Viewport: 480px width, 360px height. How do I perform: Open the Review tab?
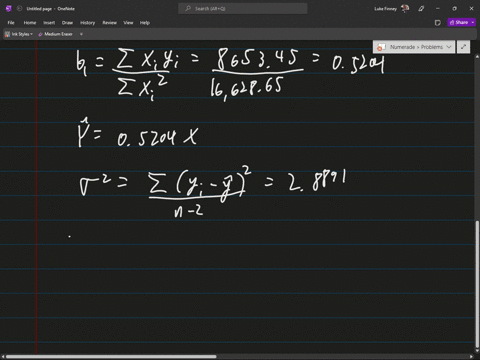coord(109,23)
